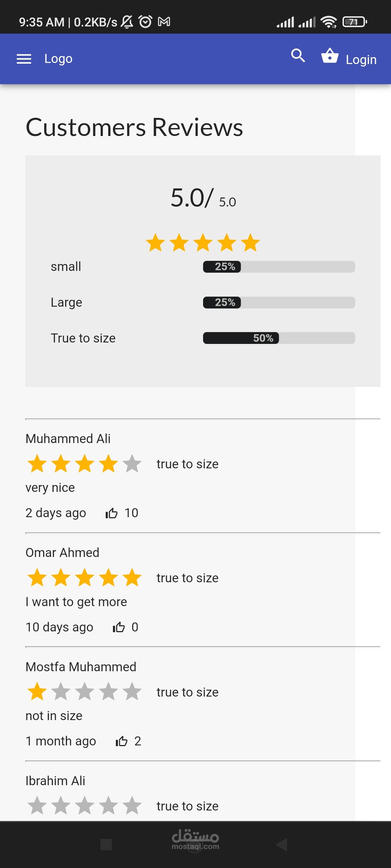Open the shopping basket icon
The width and height of the screenshot is (391, 868).
330,56
